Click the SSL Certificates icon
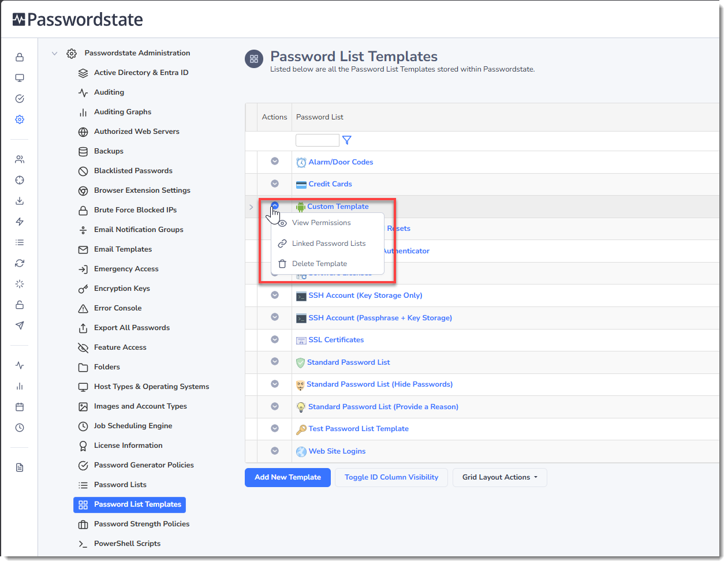Viewport: 728px width, 565px height. [x=301, y=341]
